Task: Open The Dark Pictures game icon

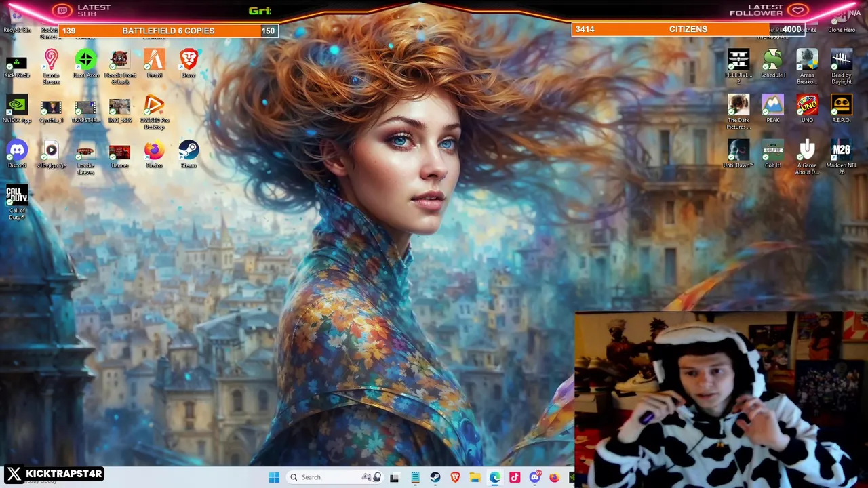Action: point(738,113)
